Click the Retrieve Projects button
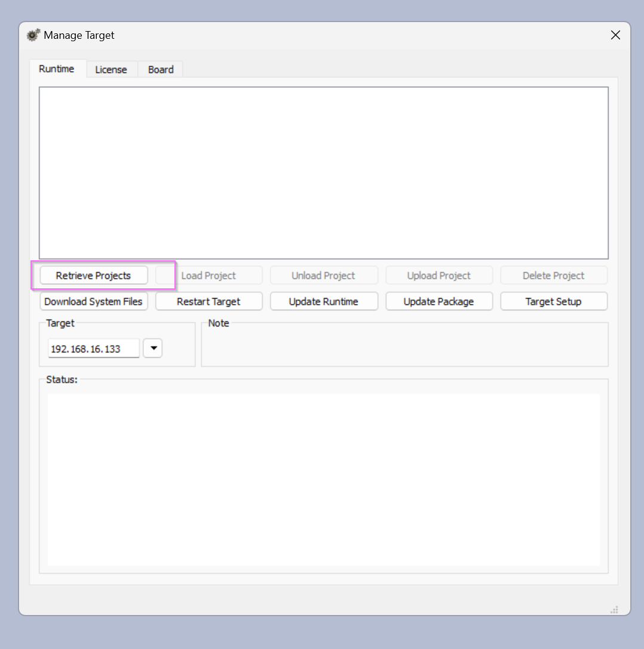 (x=94, y=276)
